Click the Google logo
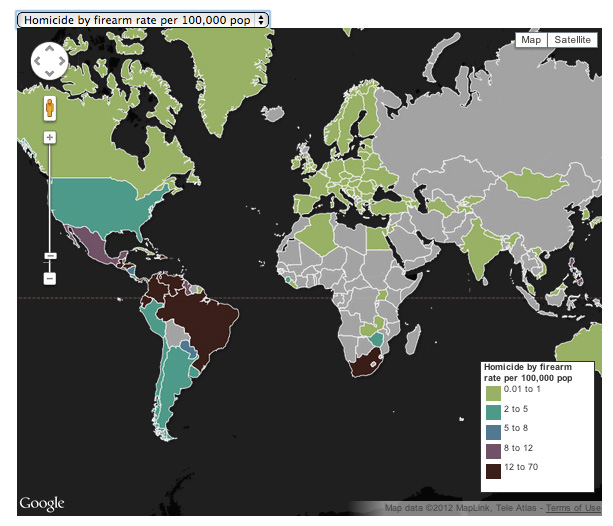 [42, 503]
